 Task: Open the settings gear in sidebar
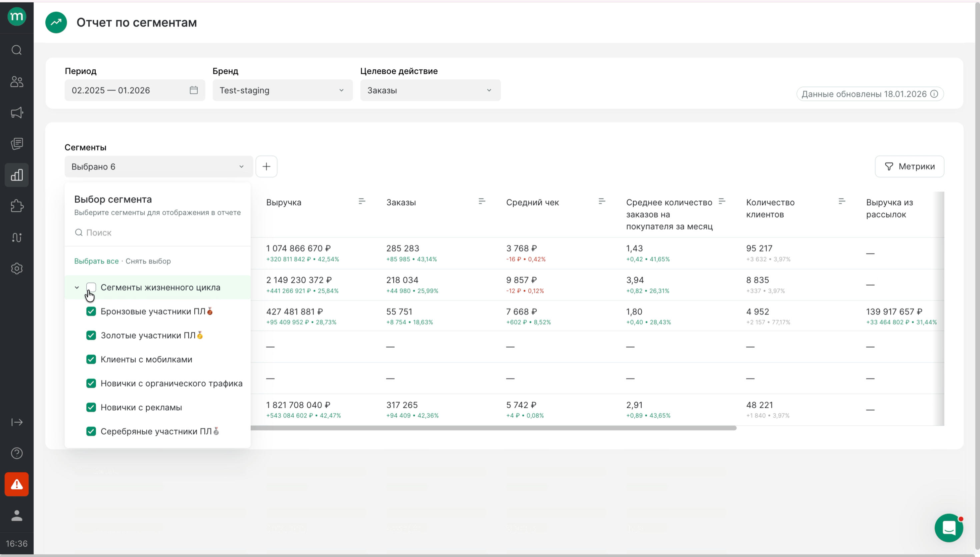pos(16,268)
